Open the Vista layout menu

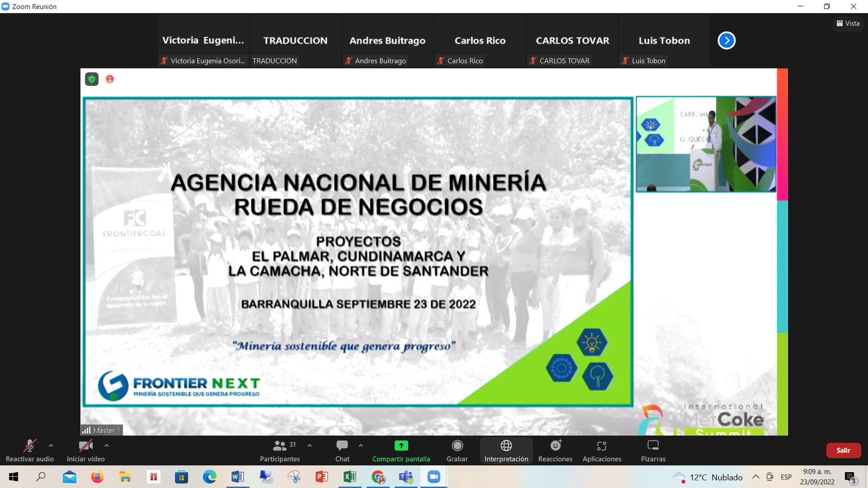(x=848, y=23)
